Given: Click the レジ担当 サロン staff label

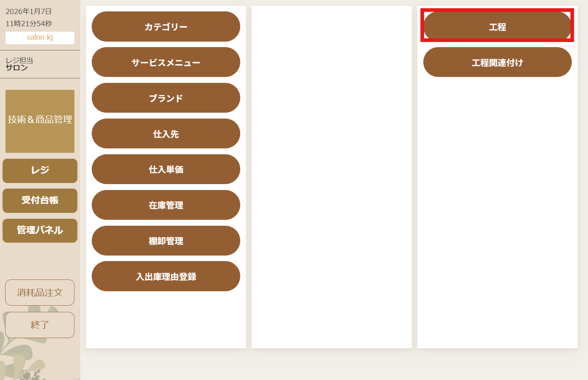Looking at the screenshot, I should pyautogui.click(x=19, y=64).
